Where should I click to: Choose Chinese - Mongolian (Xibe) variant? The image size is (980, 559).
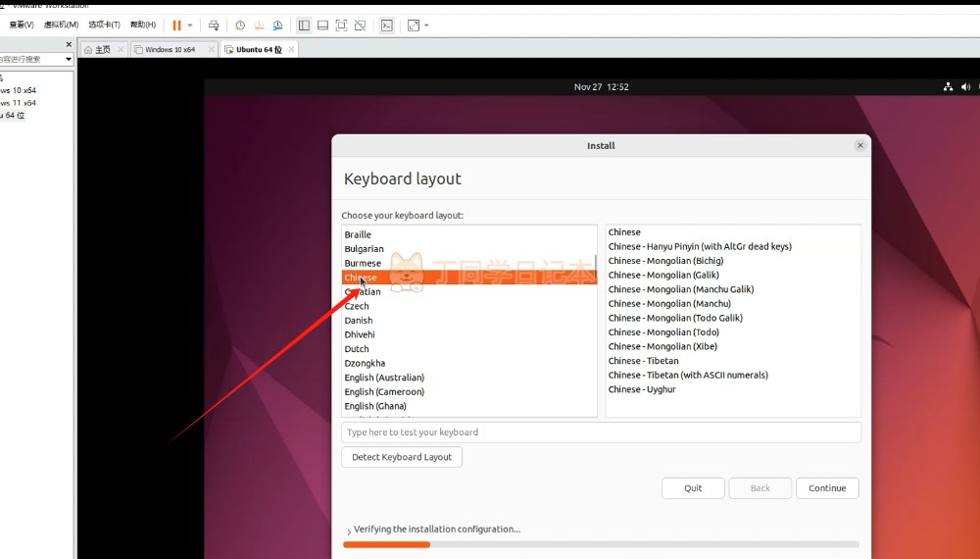(x=732, y=346)
